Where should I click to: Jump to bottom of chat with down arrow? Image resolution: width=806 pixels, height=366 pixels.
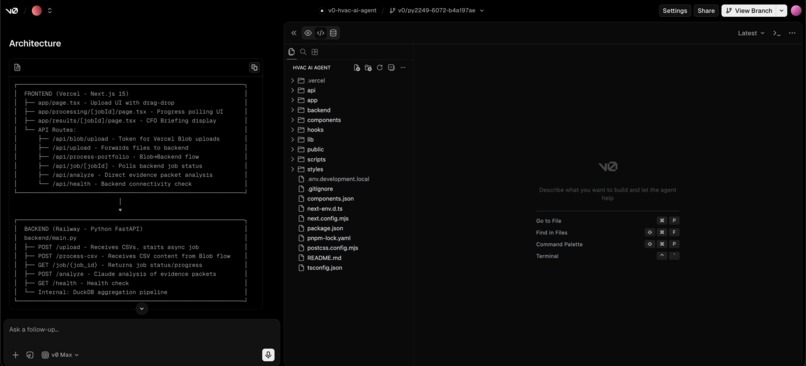tap(142, 308)
